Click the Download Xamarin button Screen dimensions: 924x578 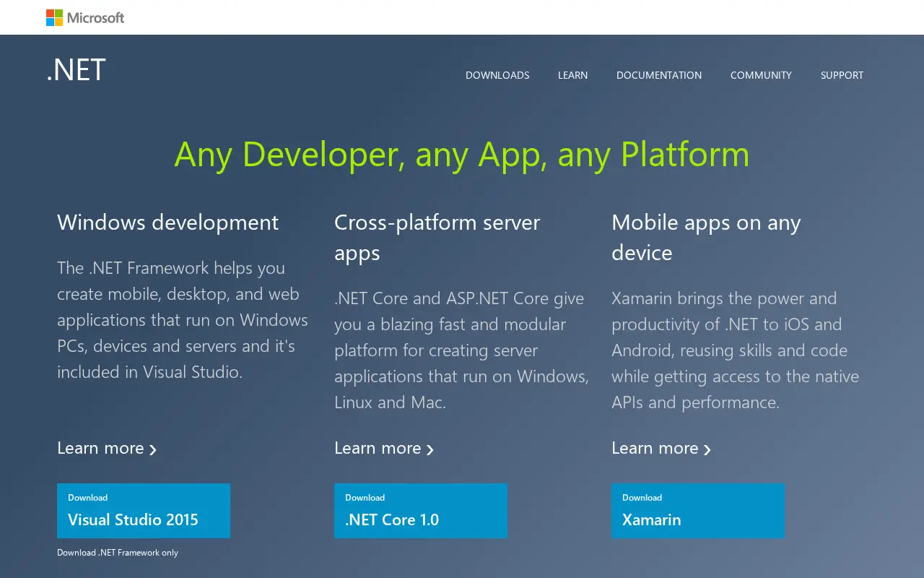[698, 511]
